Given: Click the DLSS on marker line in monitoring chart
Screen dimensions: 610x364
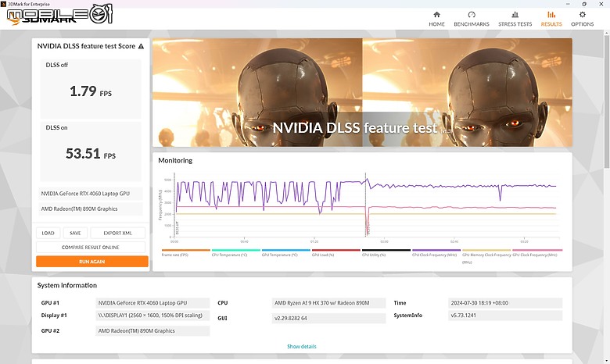Looking at the screenshot, I should (366, 205).
